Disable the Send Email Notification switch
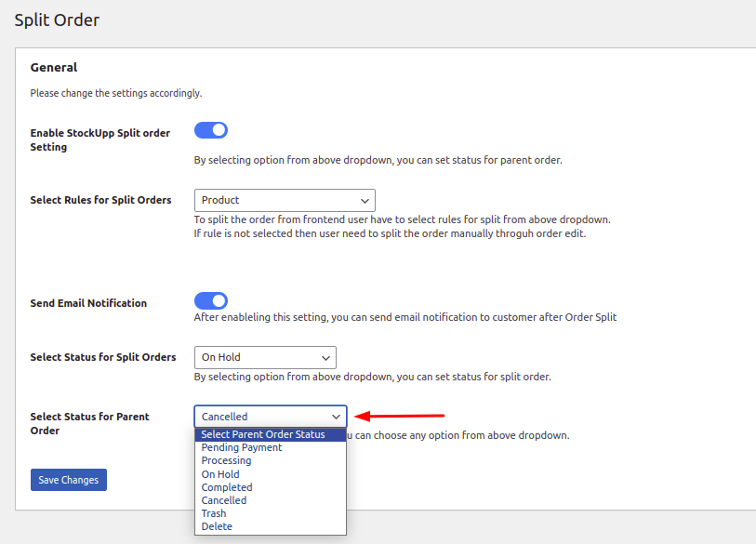756x544 pixels. [x=211, y=300]
